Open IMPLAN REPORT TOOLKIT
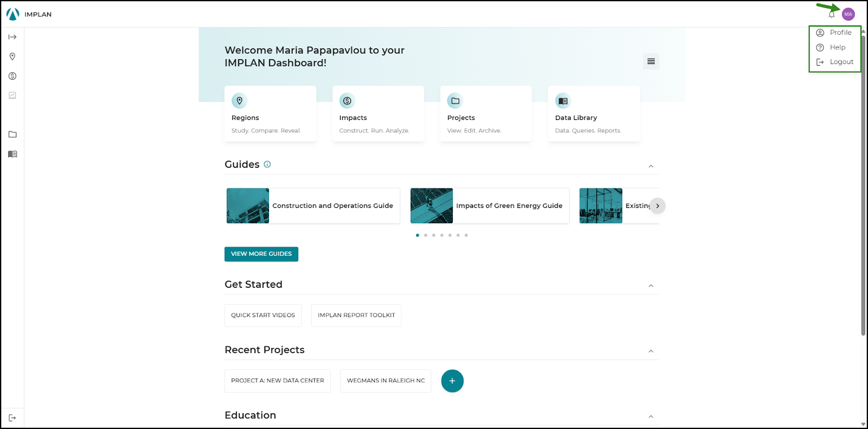Screen dimensions: 868x429 [356, 316]
